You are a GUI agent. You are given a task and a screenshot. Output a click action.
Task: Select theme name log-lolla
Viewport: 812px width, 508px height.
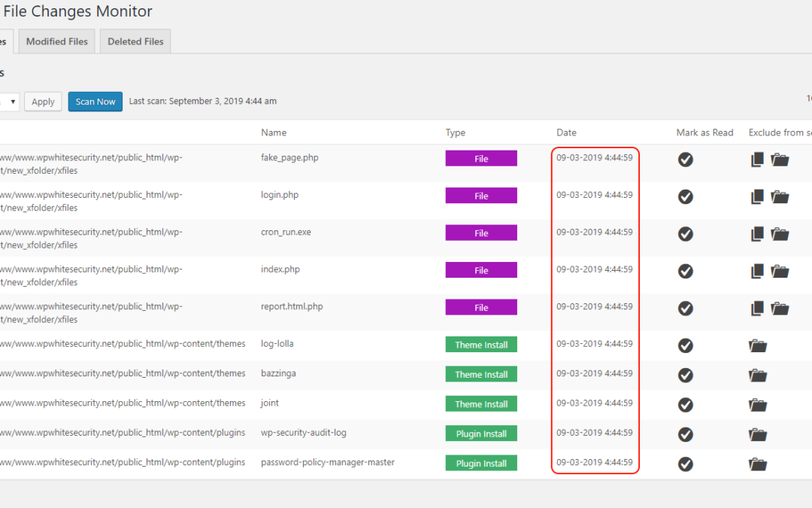coord(277,344)
